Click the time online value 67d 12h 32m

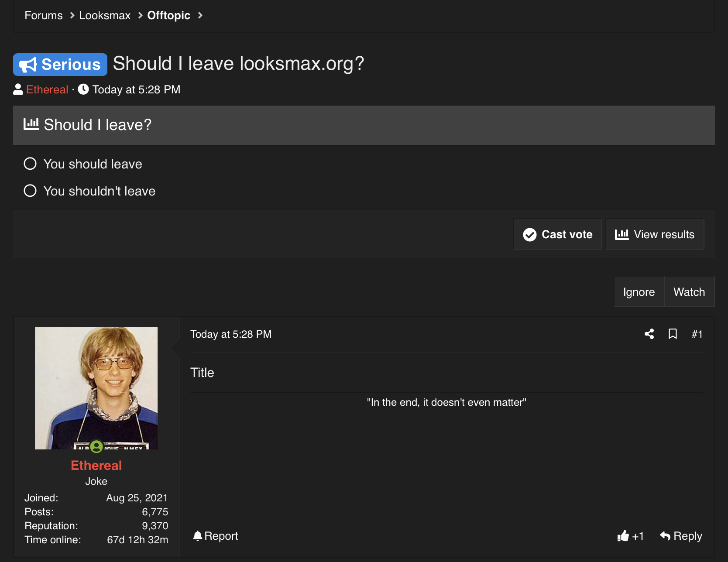point(137,540)
